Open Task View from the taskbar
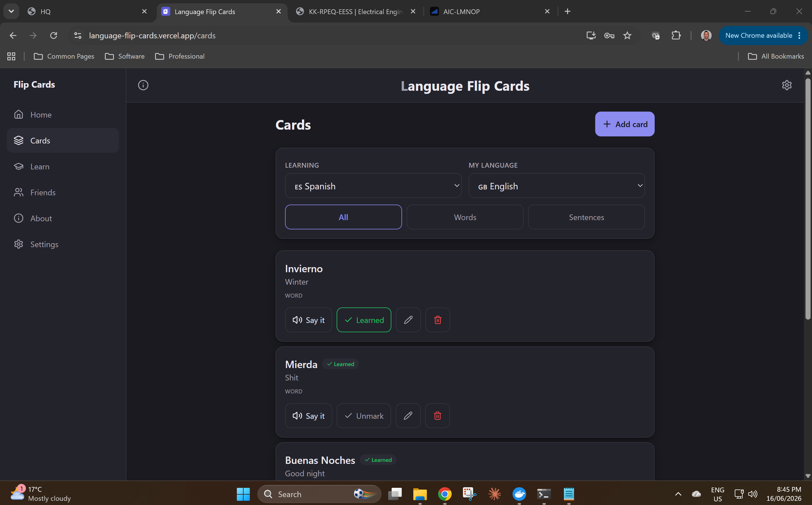 click(395, 494)
